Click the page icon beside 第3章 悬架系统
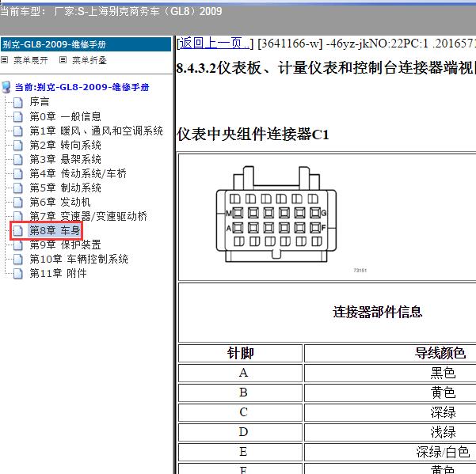 [x=18, y=160]
